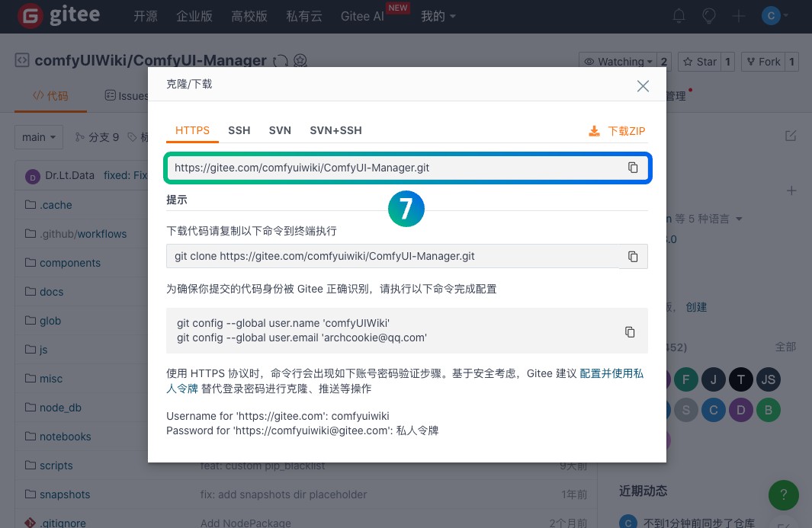
Task: Click the badge icon beside repo title
Action: click(x=300, y=61)
